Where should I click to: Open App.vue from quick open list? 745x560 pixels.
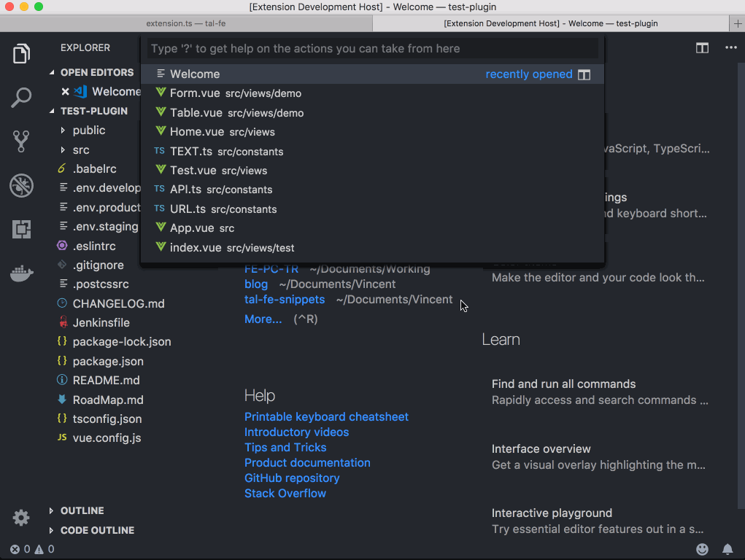372,228
